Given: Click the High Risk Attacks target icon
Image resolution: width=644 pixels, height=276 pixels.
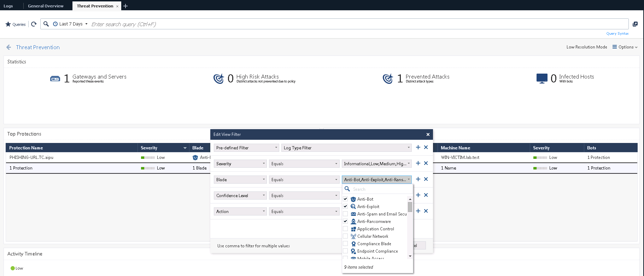Looking at the screenshot, I should coord(219,79).
